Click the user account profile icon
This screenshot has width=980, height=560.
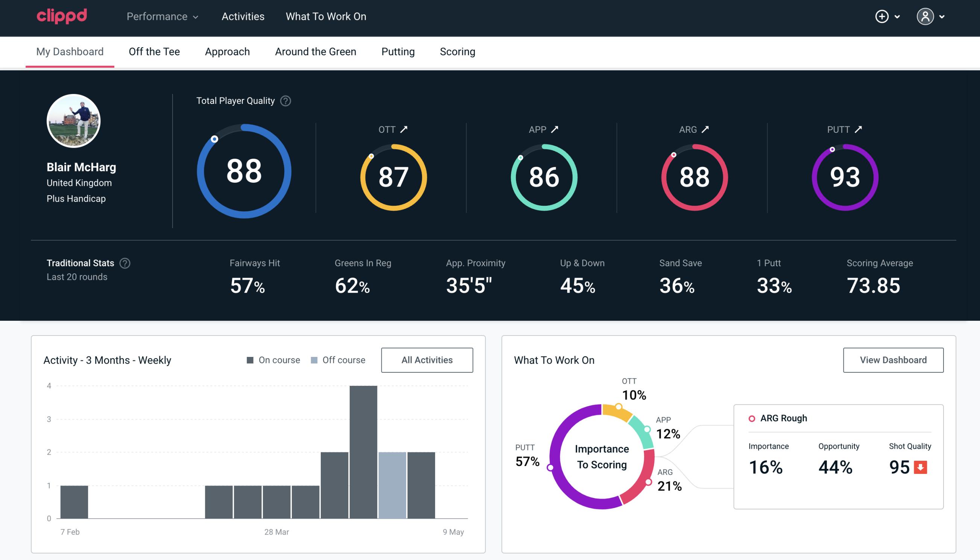point(925,17)
